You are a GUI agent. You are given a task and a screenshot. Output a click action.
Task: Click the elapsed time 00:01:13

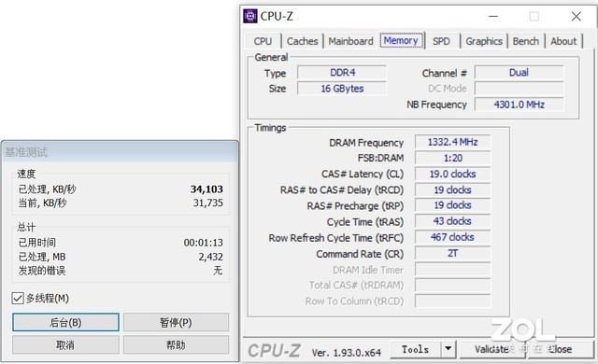click(x=204, y=243)
